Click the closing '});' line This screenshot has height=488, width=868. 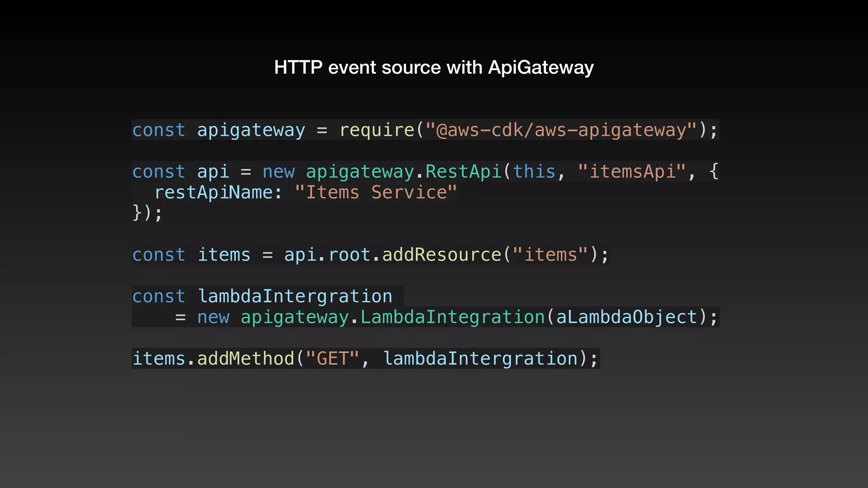147,213
